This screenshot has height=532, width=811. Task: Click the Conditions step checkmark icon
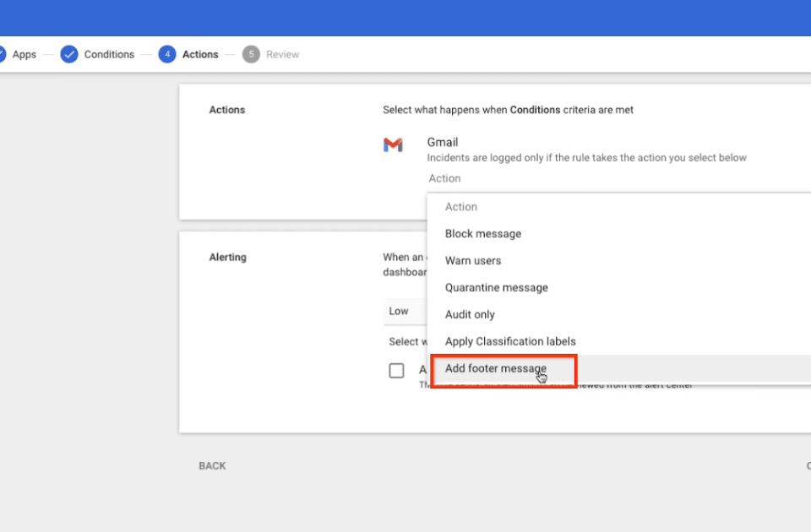(69, 54)
